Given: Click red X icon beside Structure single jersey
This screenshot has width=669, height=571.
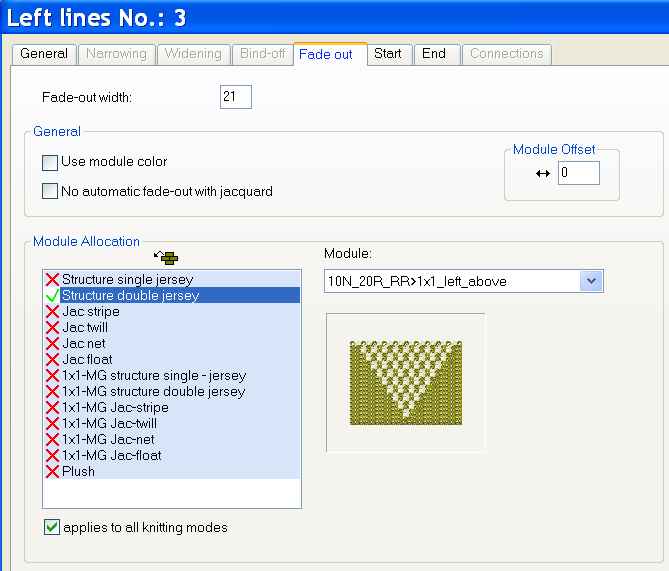Looking at the screenshot, I should pos(51,280).
